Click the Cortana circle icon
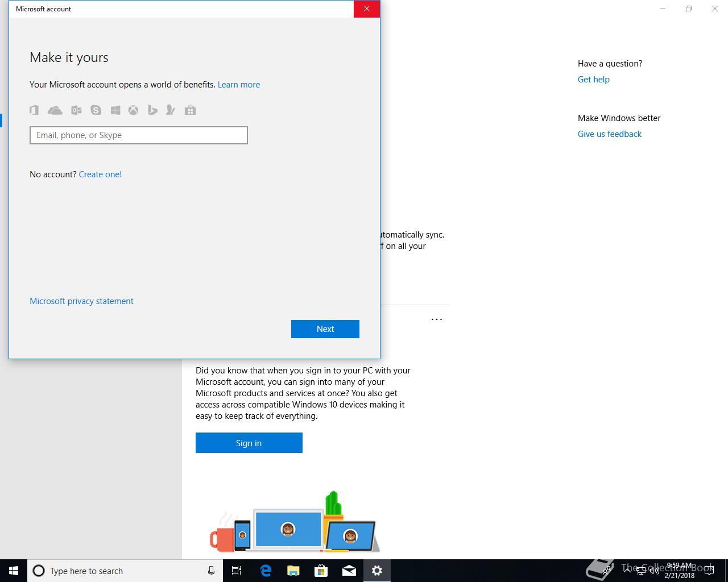Viewport: 728px width, 582px height. point(39,571)
